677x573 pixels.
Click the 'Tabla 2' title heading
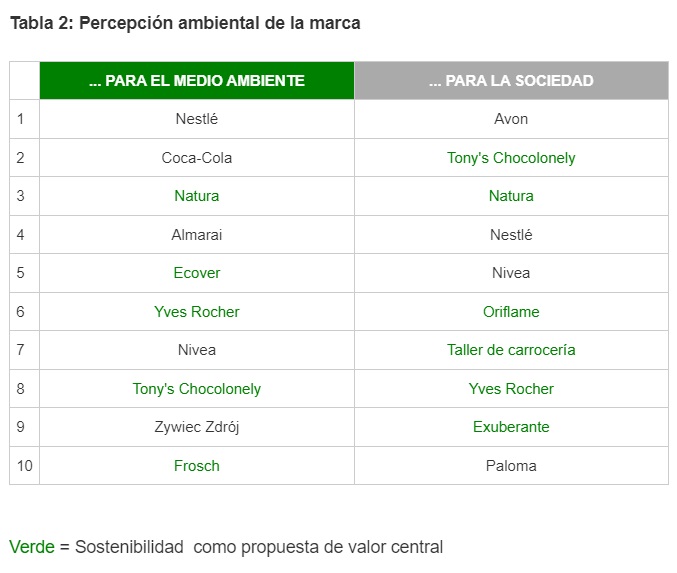click(185, 23)
